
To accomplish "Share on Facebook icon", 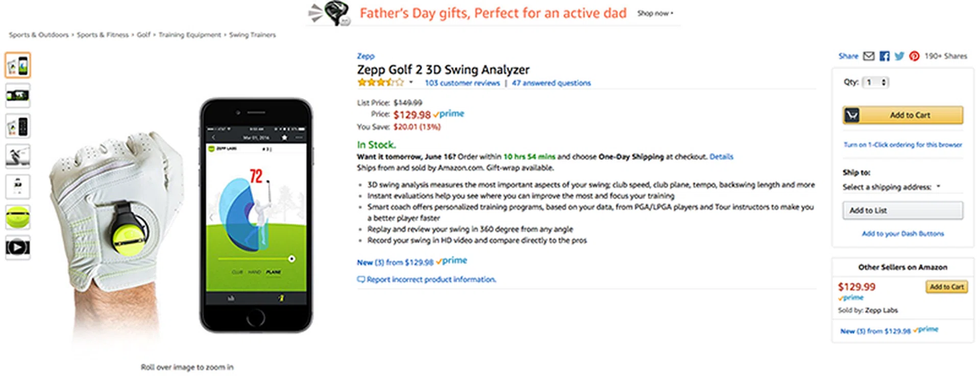I will pos(885,56).
